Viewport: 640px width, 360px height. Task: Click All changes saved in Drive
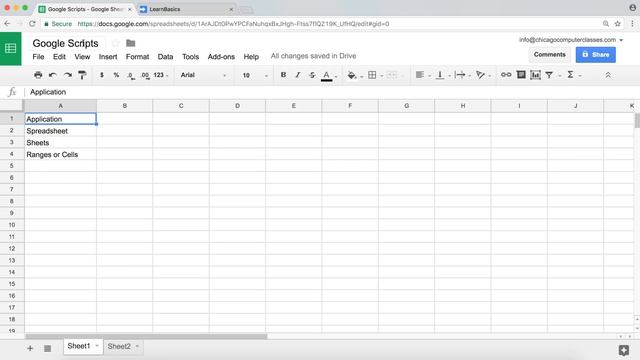click(313, 56)
